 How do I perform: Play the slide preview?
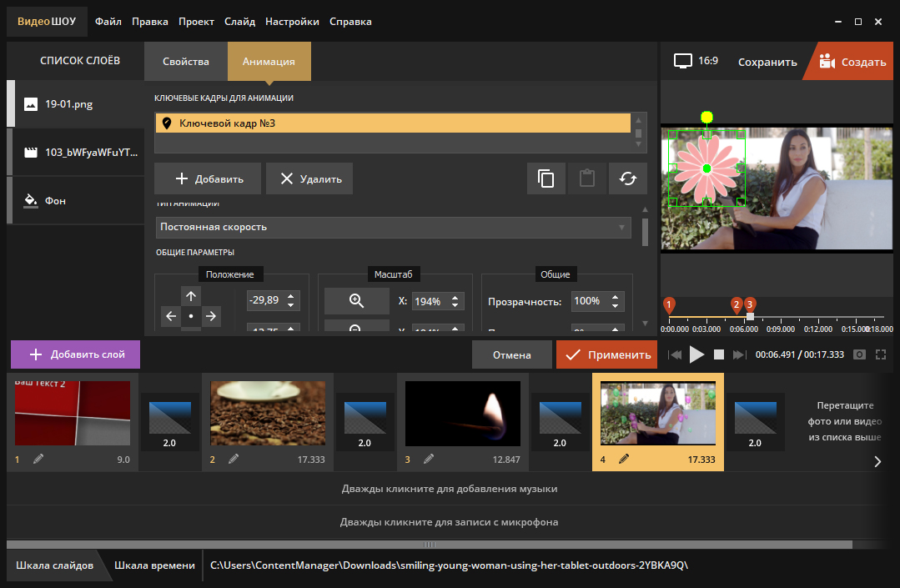point(696,354)
